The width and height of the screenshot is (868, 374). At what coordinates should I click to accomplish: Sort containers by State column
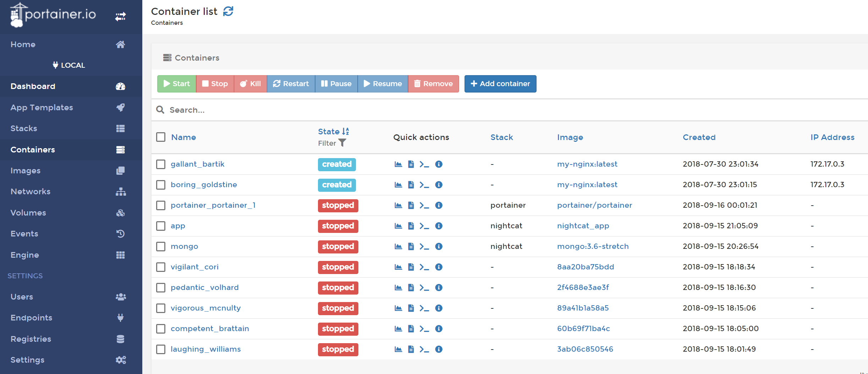(x=329, y=132)
